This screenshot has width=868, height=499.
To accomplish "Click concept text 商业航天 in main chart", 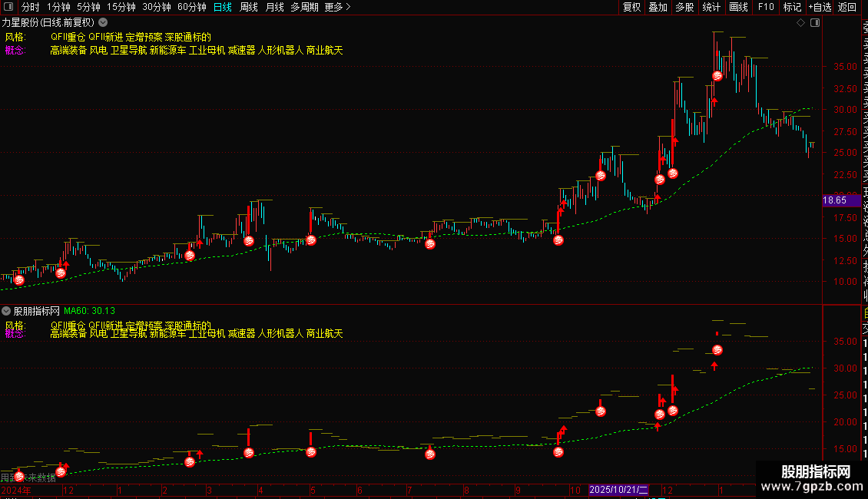I will 324,51.
